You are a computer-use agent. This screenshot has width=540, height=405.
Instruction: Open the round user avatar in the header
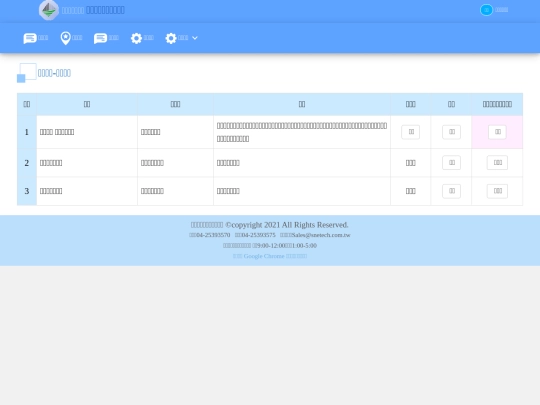point(486,10)
